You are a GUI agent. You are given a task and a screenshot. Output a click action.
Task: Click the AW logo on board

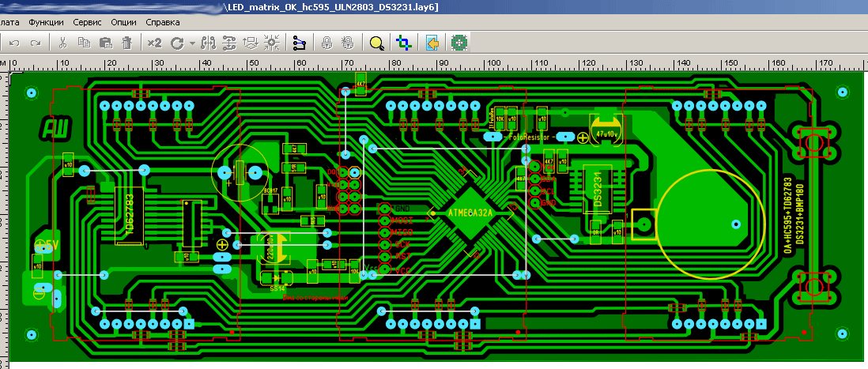[x=55, y=130]
